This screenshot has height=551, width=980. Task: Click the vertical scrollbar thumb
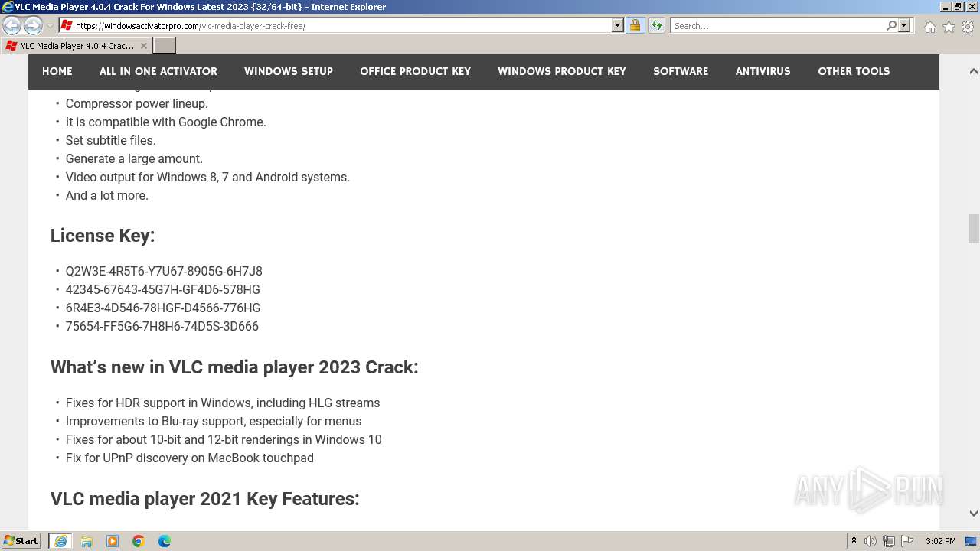coord(974,229)
